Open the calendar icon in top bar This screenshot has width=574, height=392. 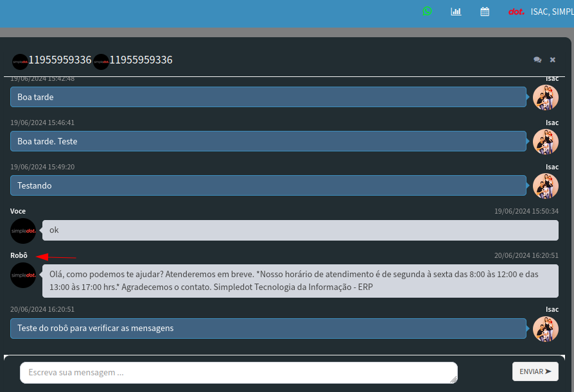[485, 11]
